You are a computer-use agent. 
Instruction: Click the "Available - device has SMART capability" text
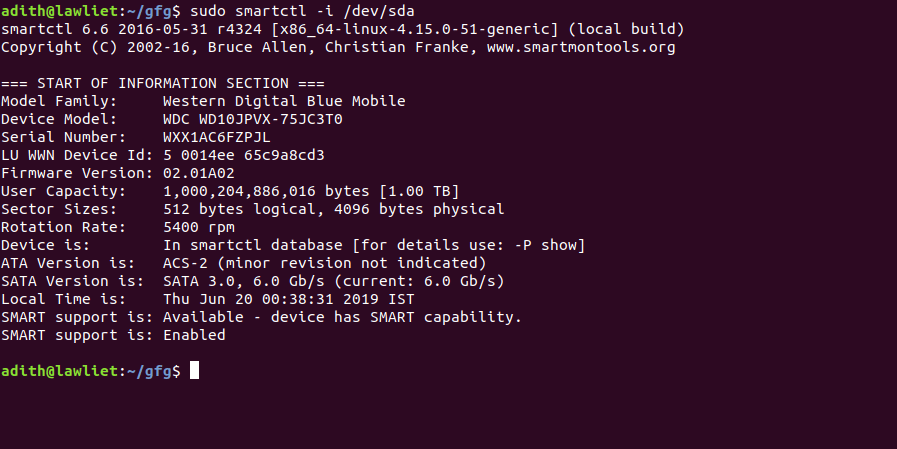[342, 317]
